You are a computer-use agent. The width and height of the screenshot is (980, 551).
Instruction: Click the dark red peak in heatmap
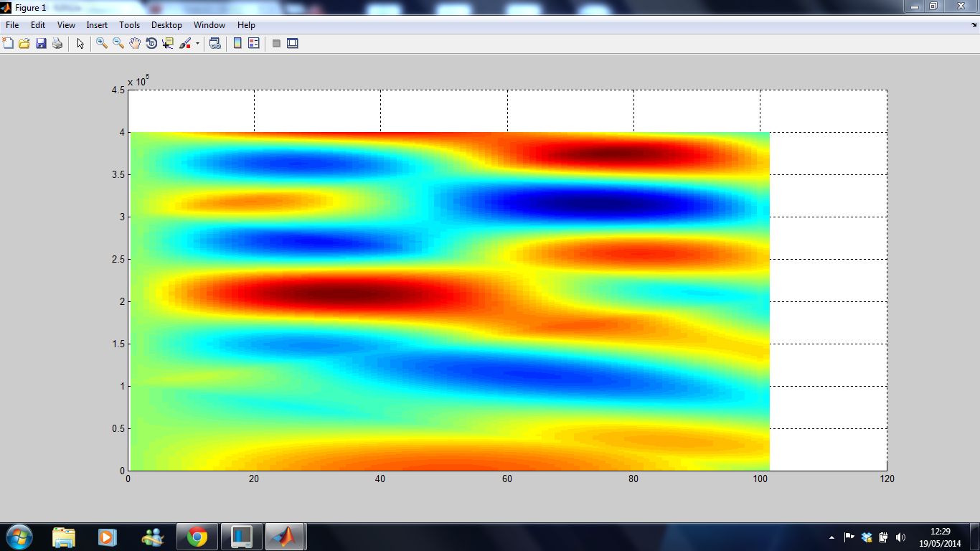click(x=323, y=294)
